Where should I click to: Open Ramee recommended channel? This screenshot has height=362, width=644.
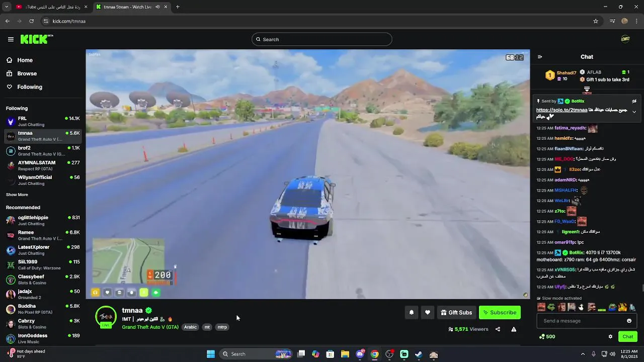pos(43,235)
